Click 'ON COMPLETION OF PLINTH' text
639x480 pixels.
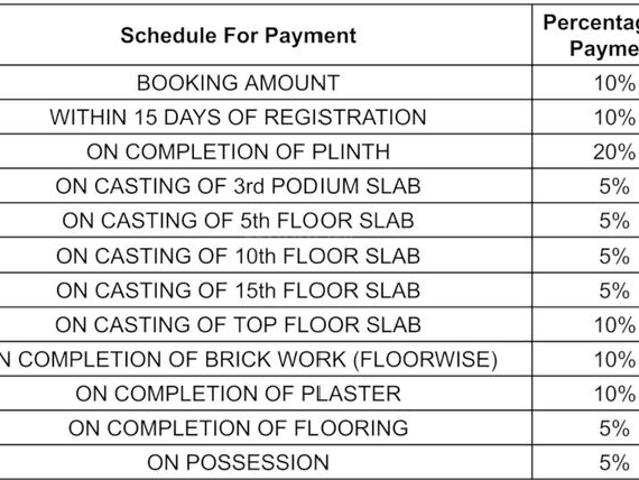[238, 152]
